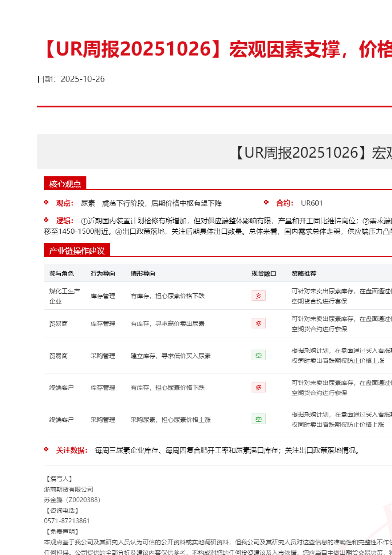Click the red bullet icon beside 观点
Viewport: 392px width, 555px height.
click(46, 203)
